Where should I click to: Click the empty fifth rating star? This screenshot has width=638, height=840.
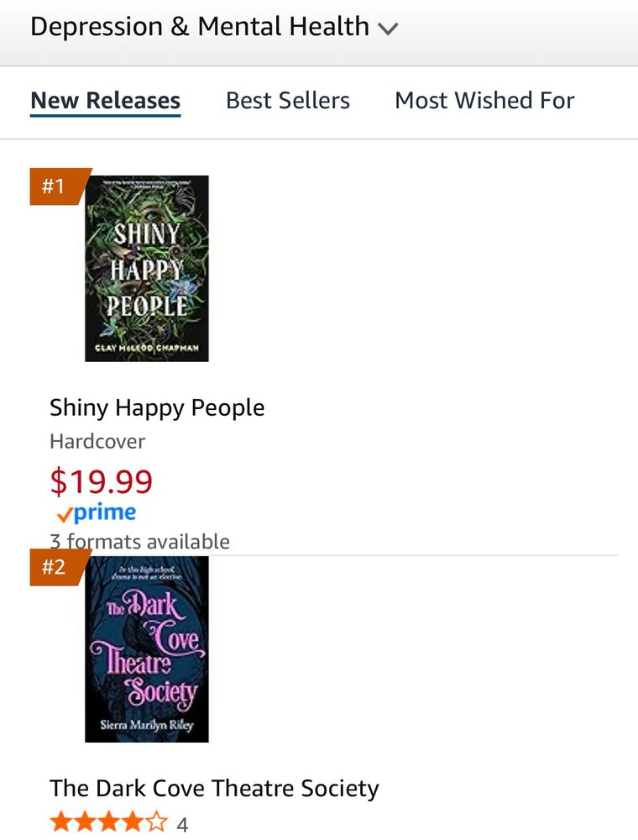tap(156, 822)
